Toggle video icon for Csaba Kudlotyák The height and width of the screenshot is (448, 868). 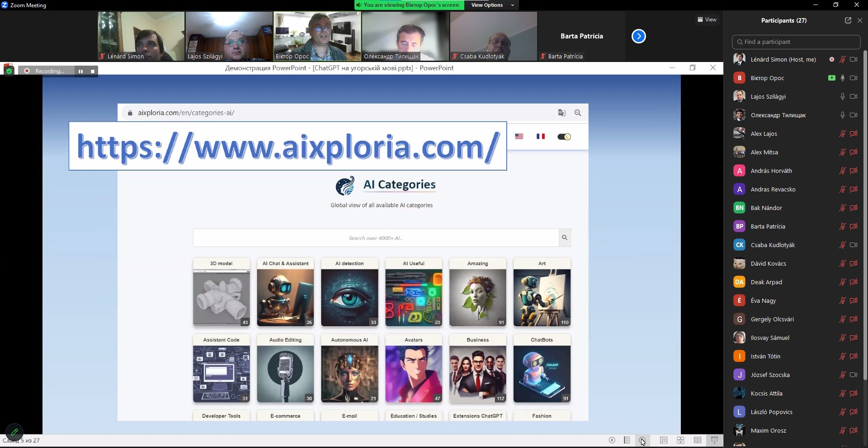tap(854, 245)
